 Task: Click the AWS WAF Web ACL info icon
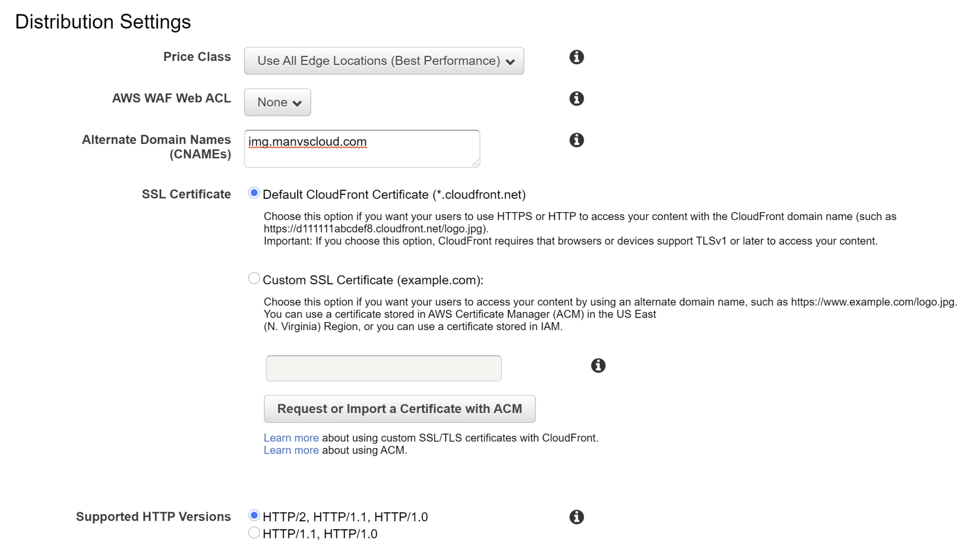pos(576,99)
